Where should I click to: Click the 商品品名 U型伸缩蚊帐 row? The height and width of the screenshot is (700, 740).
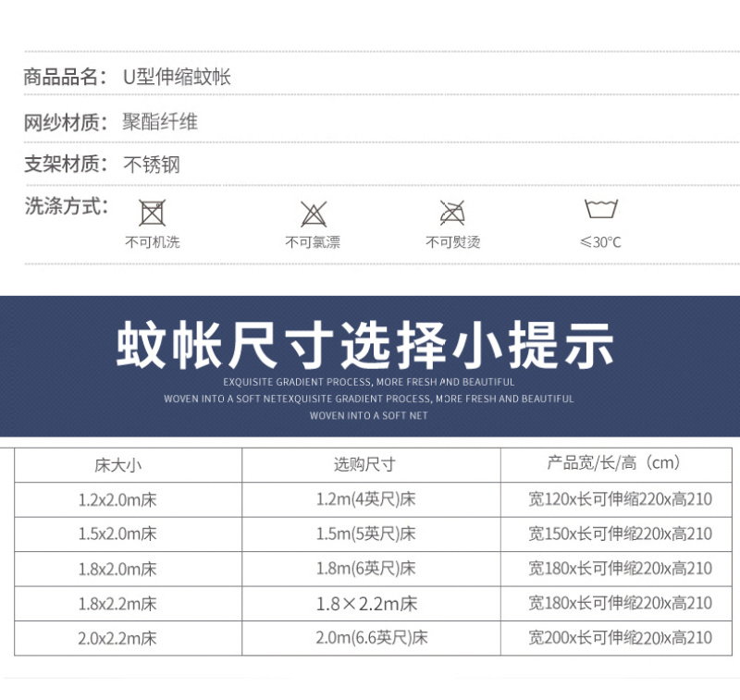pyautogui.click(x=381, y=77)
